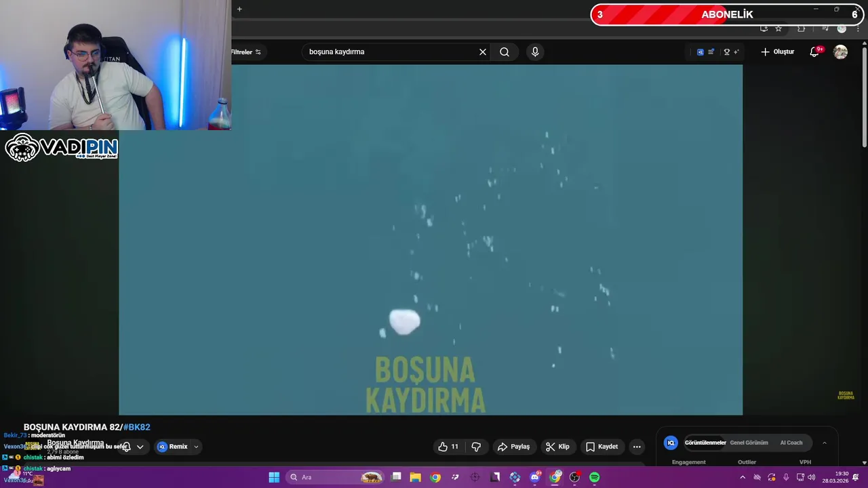The width and height of the screenshot is (868, 488).
Task: Open the three-dot more actions menu
Action: point(637,447)
